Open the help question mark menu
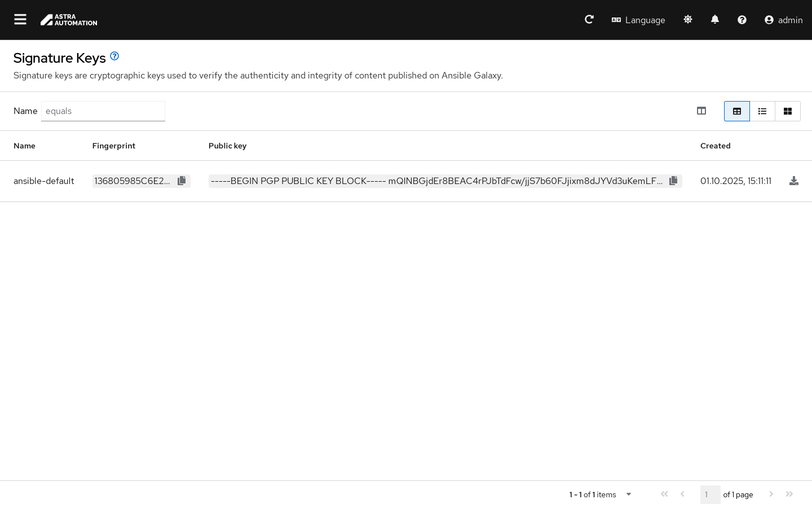Screen dimensions: 812x508 click(x=742, y=20)
